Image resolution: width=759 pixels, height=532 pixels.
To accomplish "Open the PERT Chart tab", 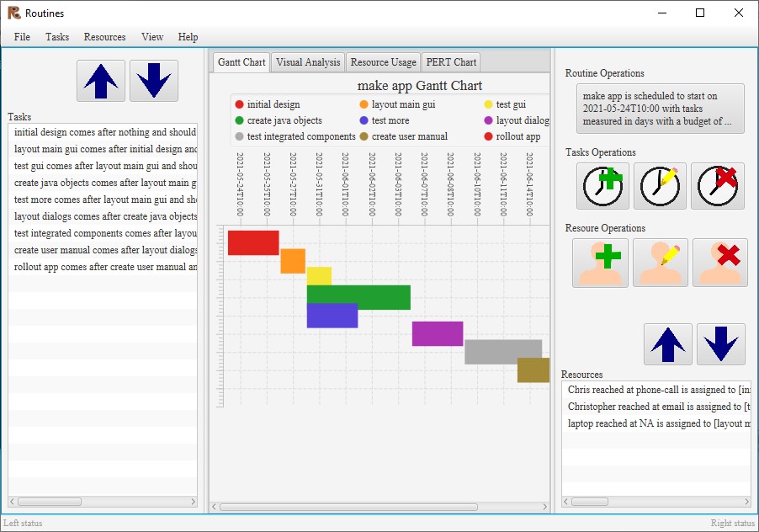I will click(451, 61).
